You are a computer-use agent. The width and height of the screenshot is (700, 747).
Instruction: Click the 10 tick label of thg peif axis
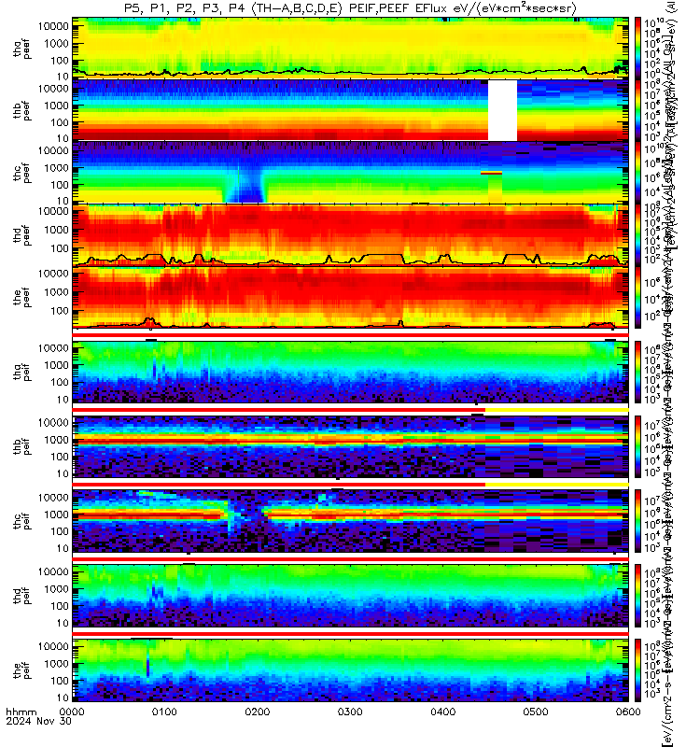[x=63, y=400]
